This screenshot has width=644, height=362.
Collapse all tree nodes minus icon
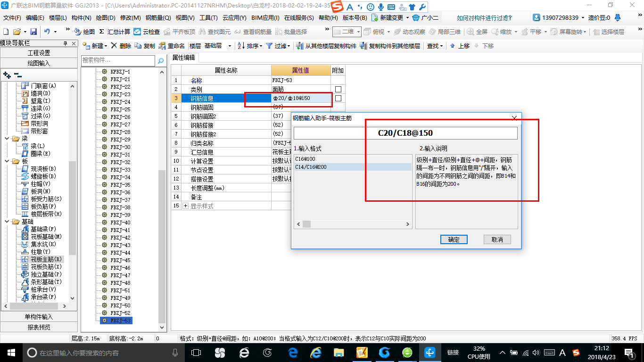point(17,74)
